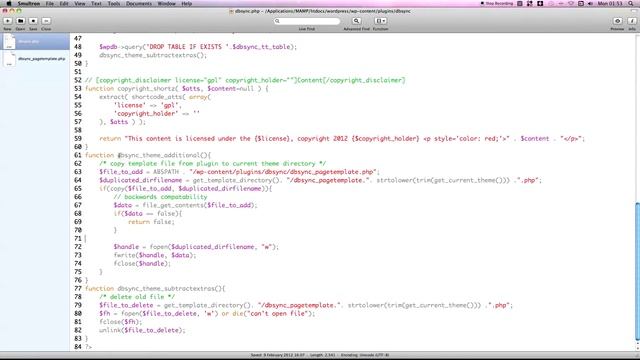Image resolution: width=640 pixels, height=360 pixels.
Task: Click on line number 61 in the gutter
Action: click(78, 155)
